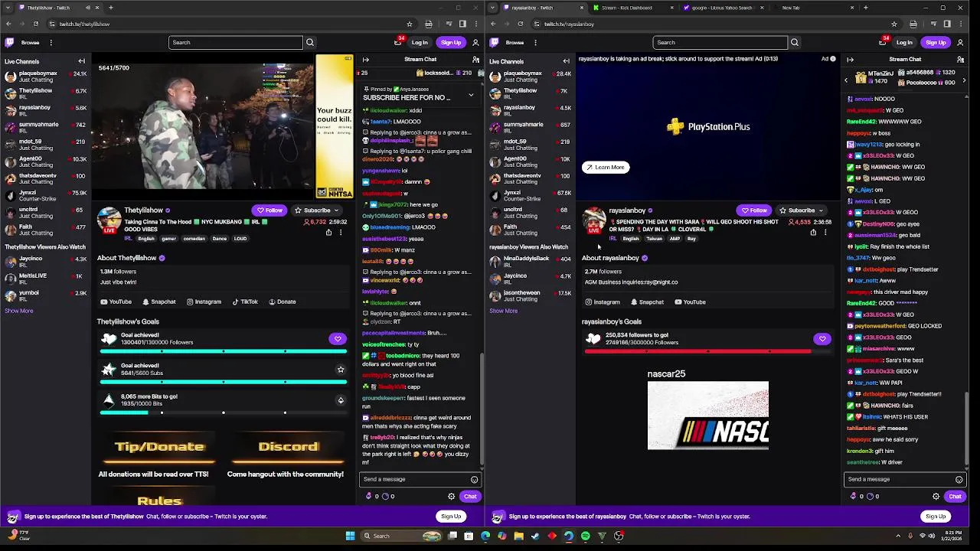This screenshot has height=551, width=980.
Task: Show the next gift leaderboard entries in the right chat
Action: [x=964, y=80]
